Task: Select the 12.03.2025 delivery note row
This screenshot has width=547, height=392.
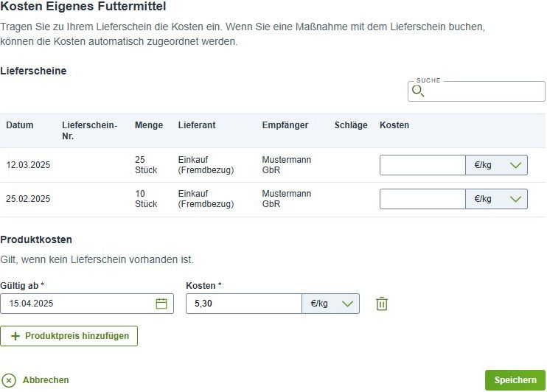Action: point(273,165)
